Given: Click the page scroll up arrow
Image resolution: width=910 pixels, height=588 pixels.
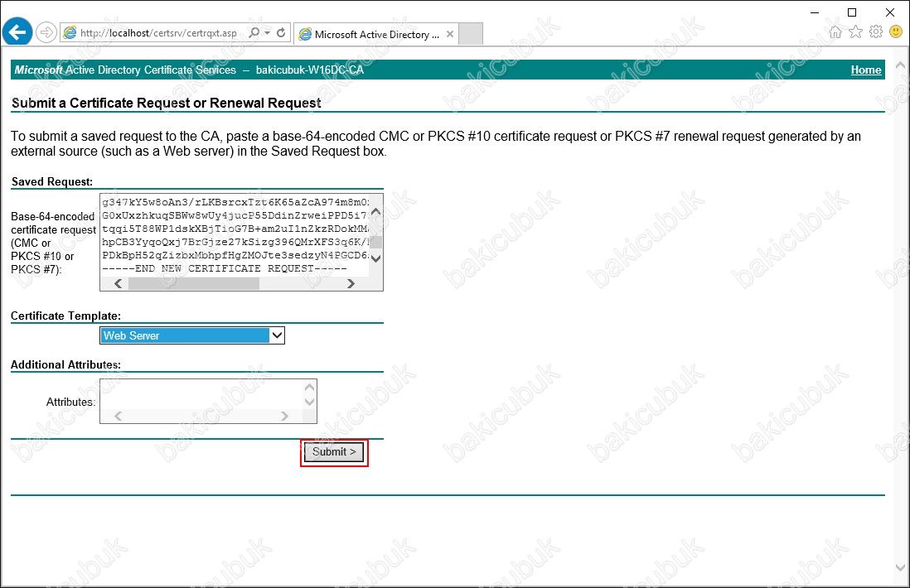Looking at the screenshot, I should (900, 65).
